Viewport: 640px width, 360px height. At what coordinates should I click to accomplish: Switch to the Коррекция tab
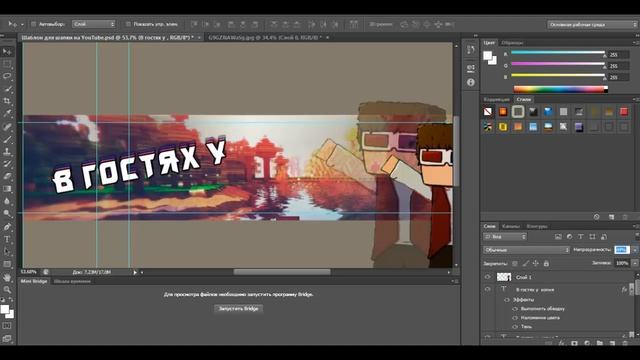click(496, 99)
